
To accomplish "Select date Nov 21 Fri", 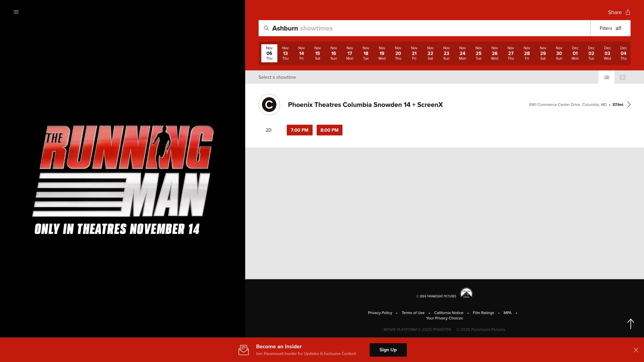I will click(414, 53).
